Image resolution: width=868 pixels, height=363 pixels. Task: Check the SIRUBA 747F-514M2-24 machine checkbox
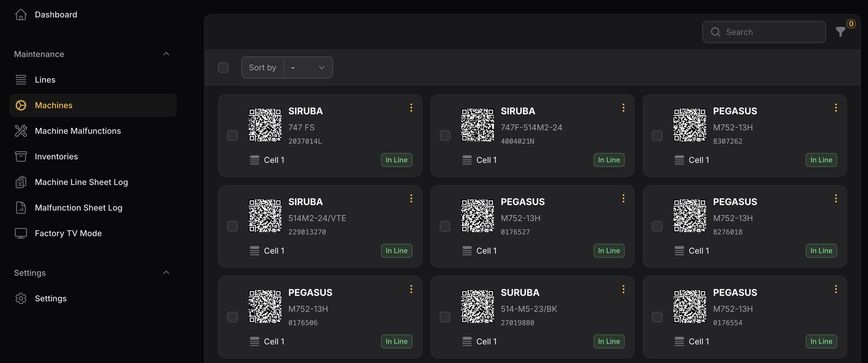(445, 136)
